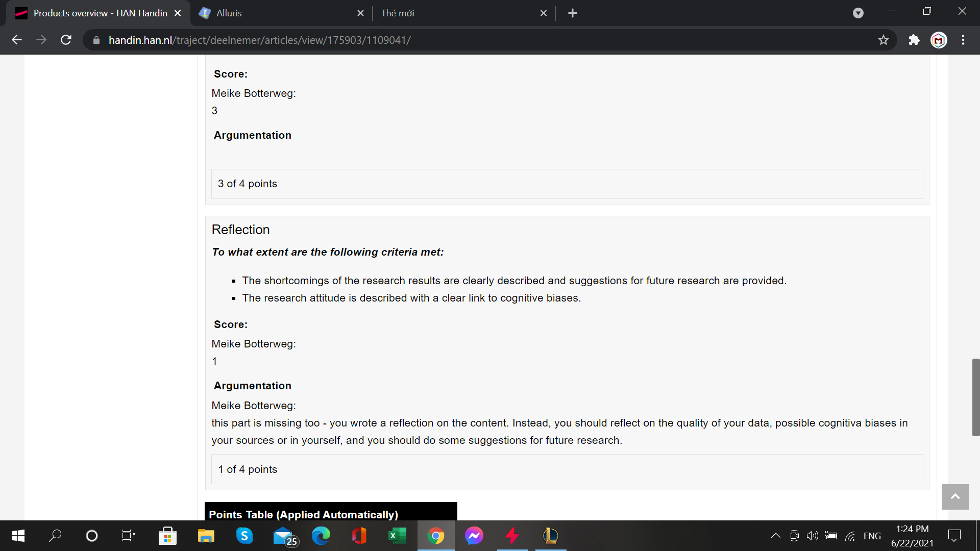
Task: Open the Meet Now tray icon
Action: (x=794, y=536)
